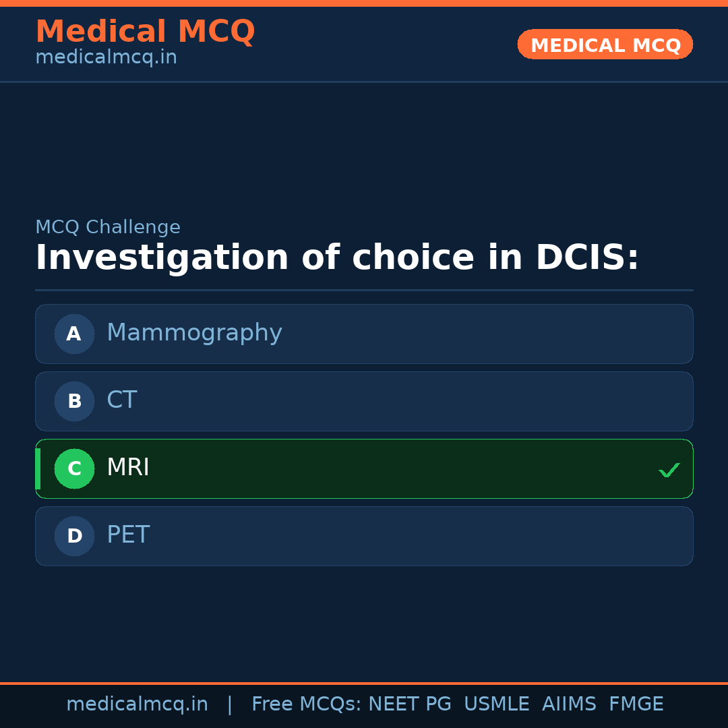Click the green selection bar beside option C
The height and width of the screenshot is (728, 728).
37,468
